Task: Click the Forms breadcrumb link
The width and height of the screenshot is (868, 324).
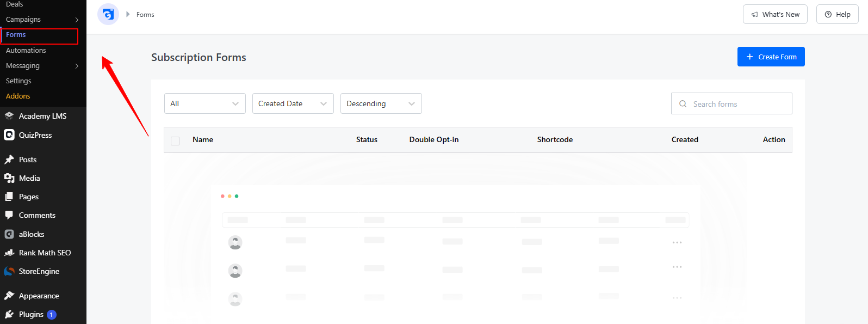Action: click(145, 15)
